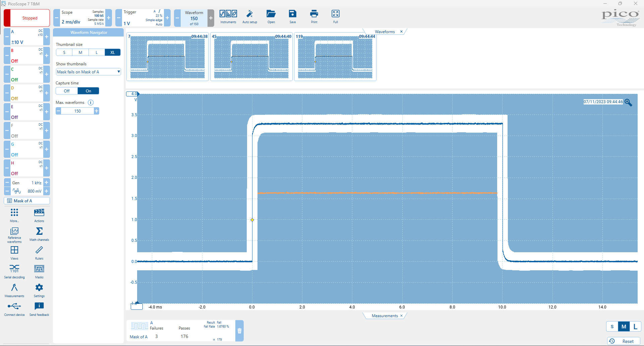
Task: Select the S view size button
Action: tap(612, 327)
